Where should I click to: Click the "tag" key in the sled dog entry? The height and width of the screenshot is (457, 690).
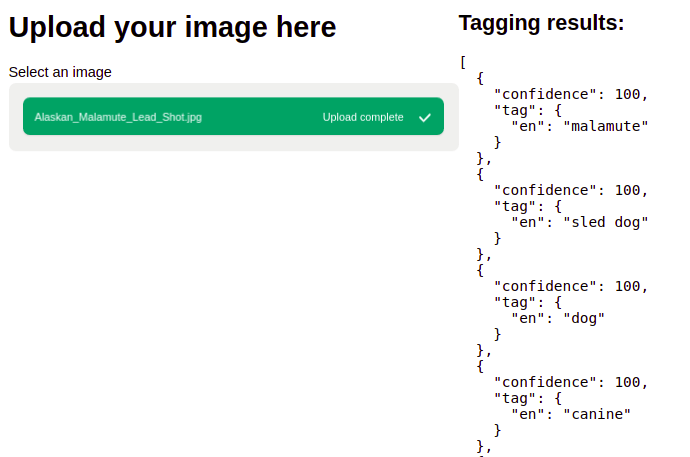coord(514,206)
